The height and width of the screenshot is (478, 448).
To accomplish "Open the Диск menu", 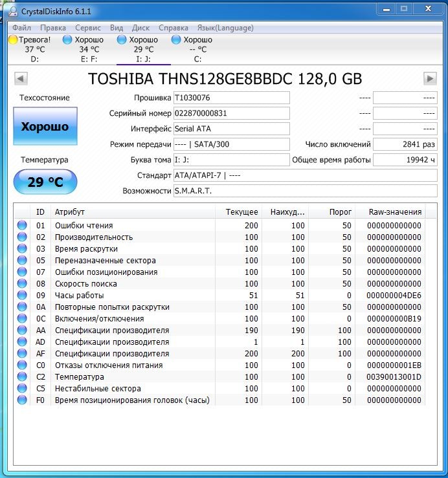I will [x=140, y=28].
